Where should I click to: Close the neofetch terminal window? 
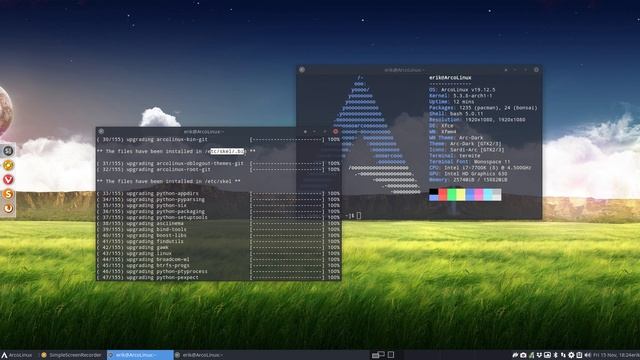point(536,70)
